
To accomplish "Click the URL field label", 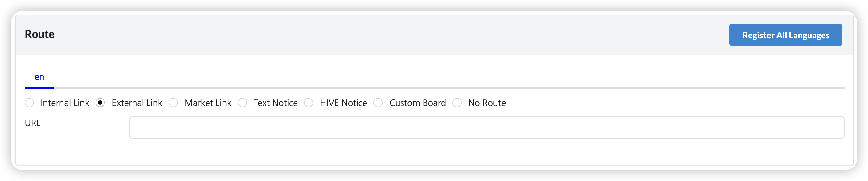I will [33, 123].
